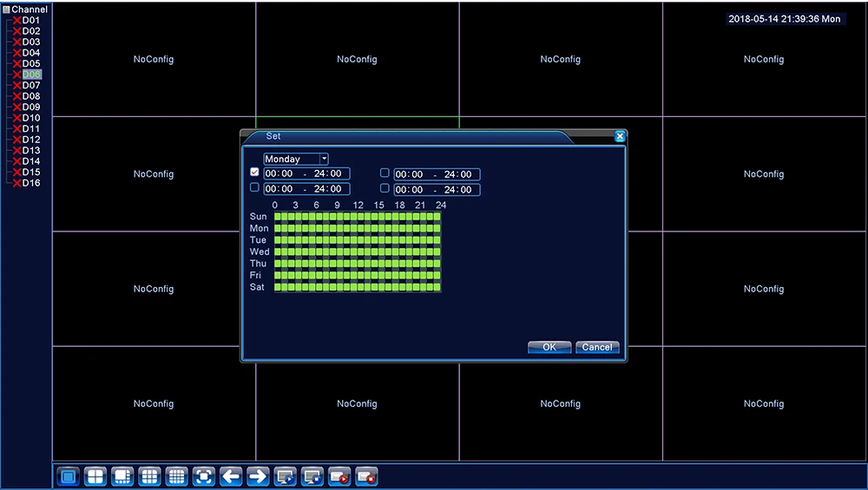Switch to four-window split view
Screen dimensions: 868x490
pyautogui.click(x=95, y=476)
